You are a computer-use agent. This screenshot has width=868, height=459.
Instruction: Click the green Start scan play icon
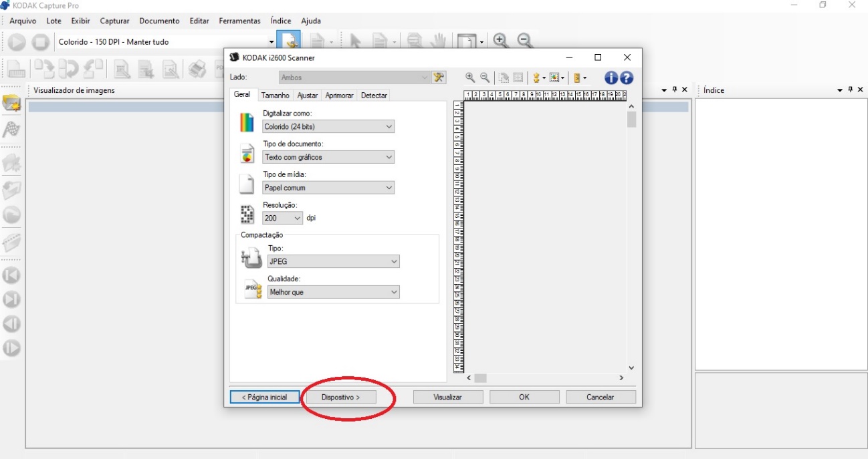(17, 42)
